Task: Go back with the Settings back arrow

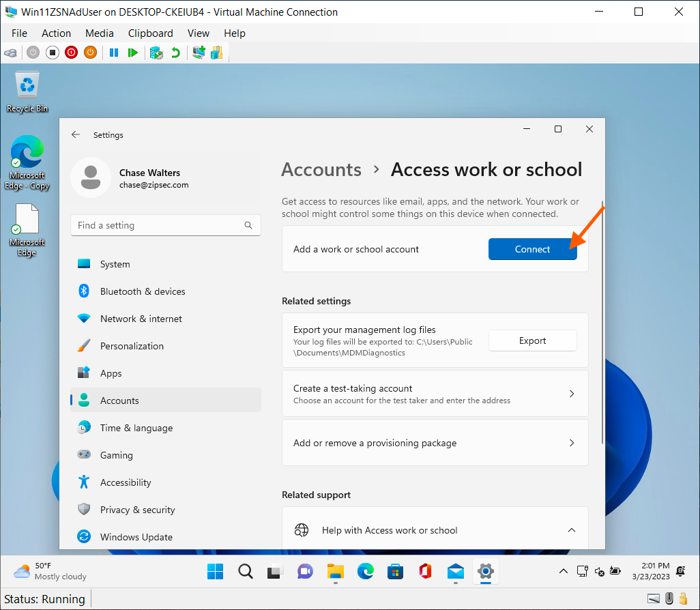Action: pos(76,135)
